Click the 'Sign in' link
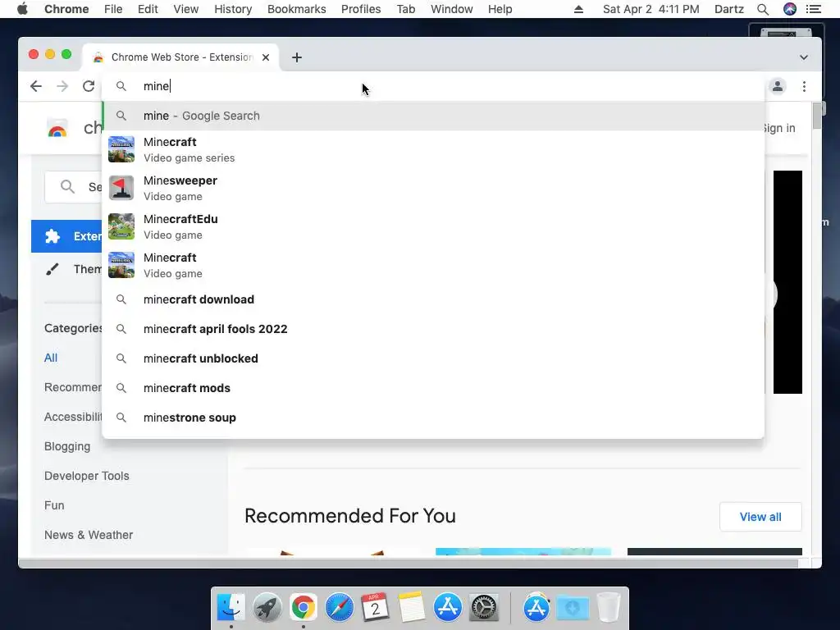Image resolution: width=840 pixels, height=630 pixels. (x=779, y=128)
